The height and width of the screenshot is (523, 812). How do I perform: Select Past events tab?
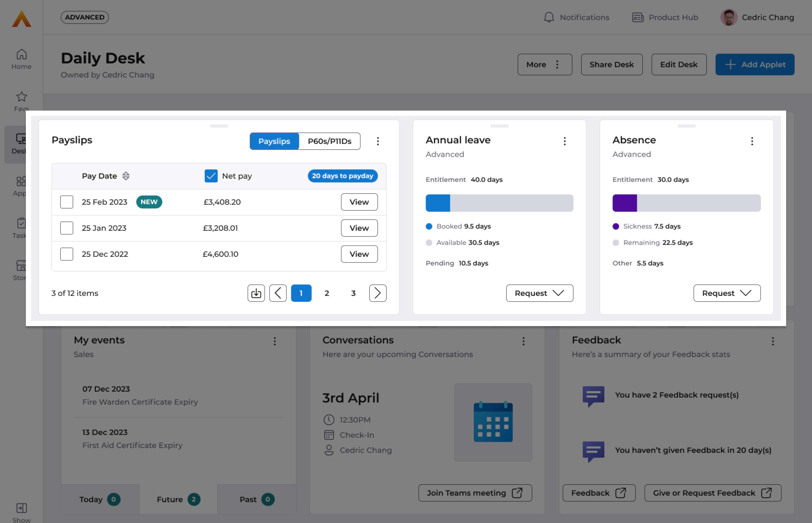pos(257,499)
